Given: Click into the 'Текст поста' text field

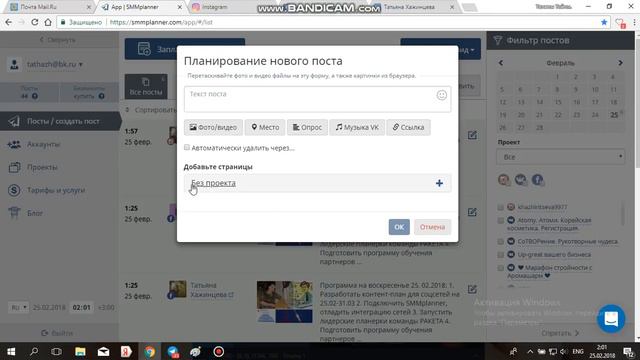Looking at the screenshot, I should coord(317,99).
